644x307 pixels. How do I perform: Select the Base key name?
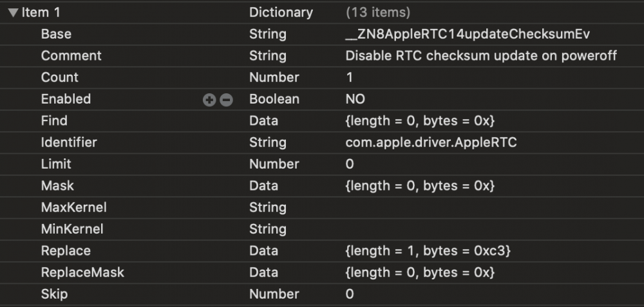(56, 34)
